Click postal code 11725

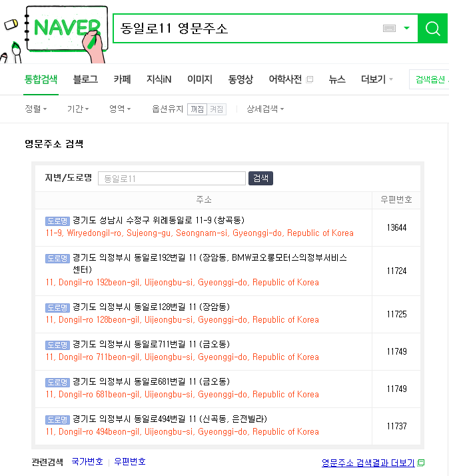(x=396, y=314)
